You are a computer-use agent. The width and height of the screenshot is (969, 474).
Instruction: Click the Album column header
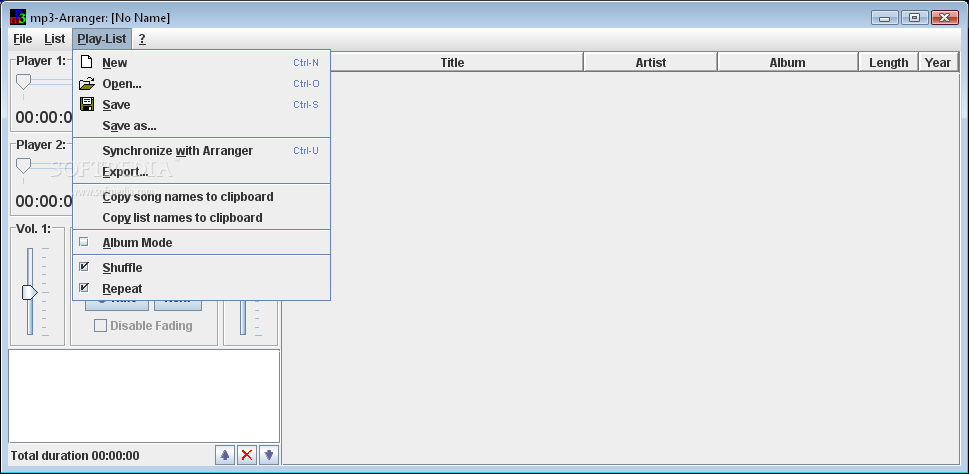pyautogui.click(x=788, y=62)
